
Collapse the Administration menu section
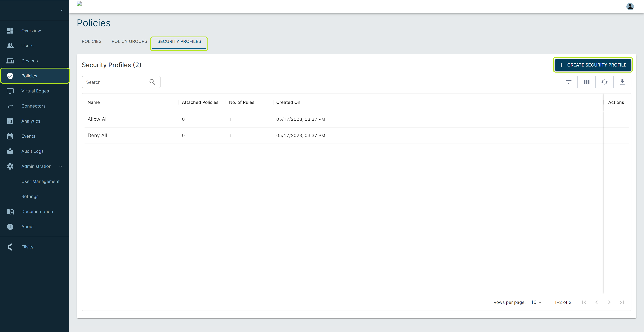pos(60,167)
